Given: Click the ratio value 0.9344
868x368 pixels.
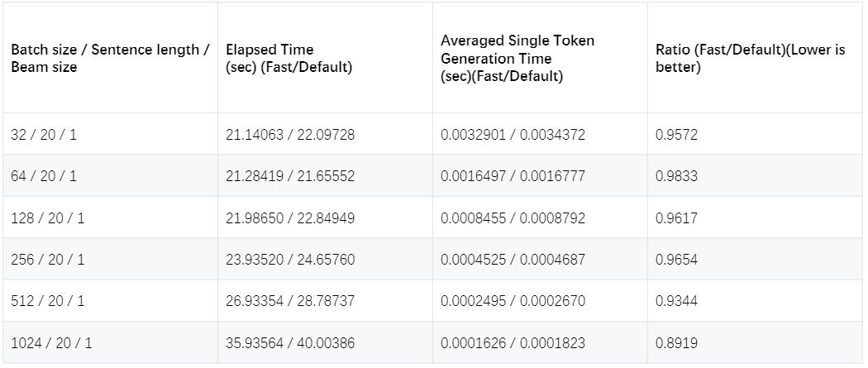Looking at the screenshot, I should point(676,301).
